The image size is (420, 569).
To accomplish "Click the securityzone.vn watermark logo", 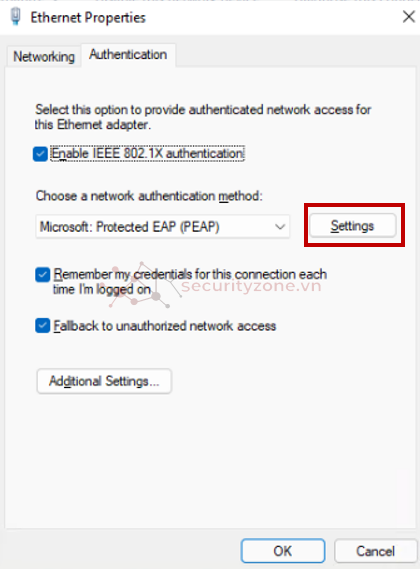I will tap(215, 286).
